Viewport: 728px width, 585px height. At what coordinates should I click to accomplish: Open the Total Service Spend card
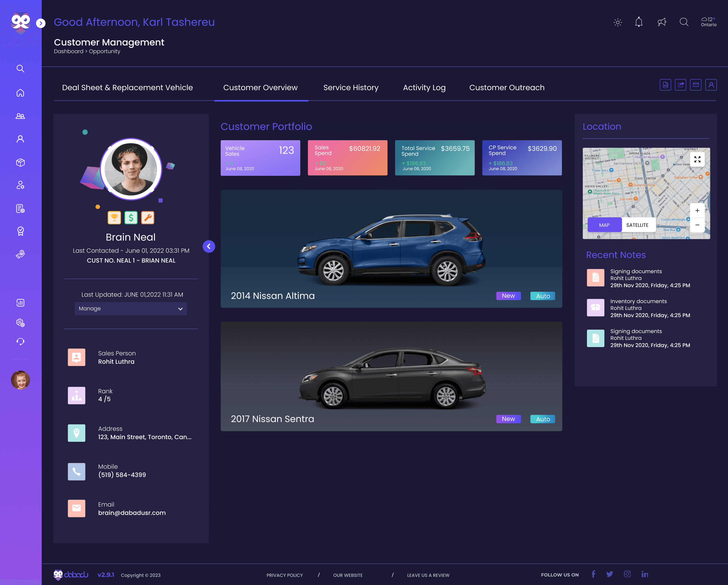435,158
